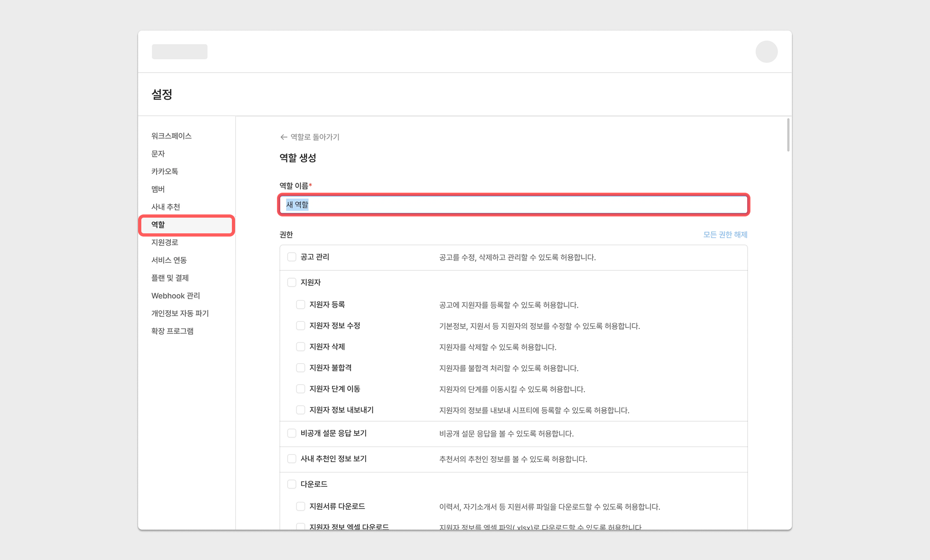Open the 워크스페이스 settings menu
This screenshot has height=560, width=930.
[171, 136]
